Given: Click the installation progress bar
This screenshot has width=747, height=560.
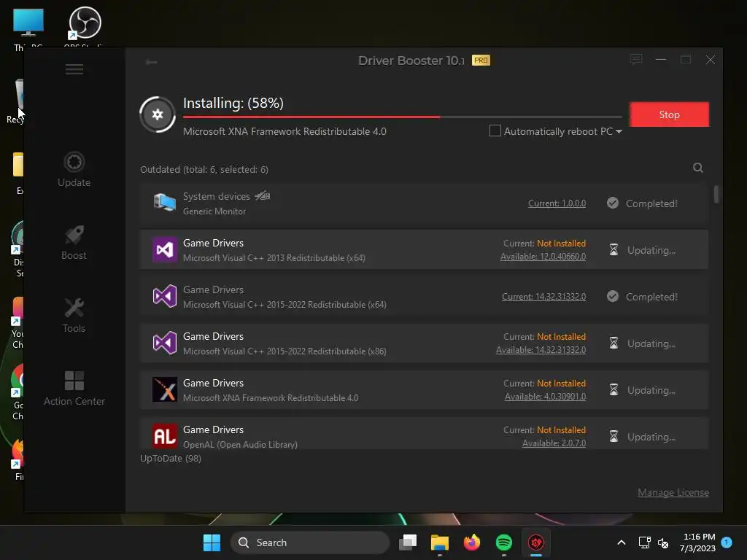Looking at the screenshot, I should point(402,117).
